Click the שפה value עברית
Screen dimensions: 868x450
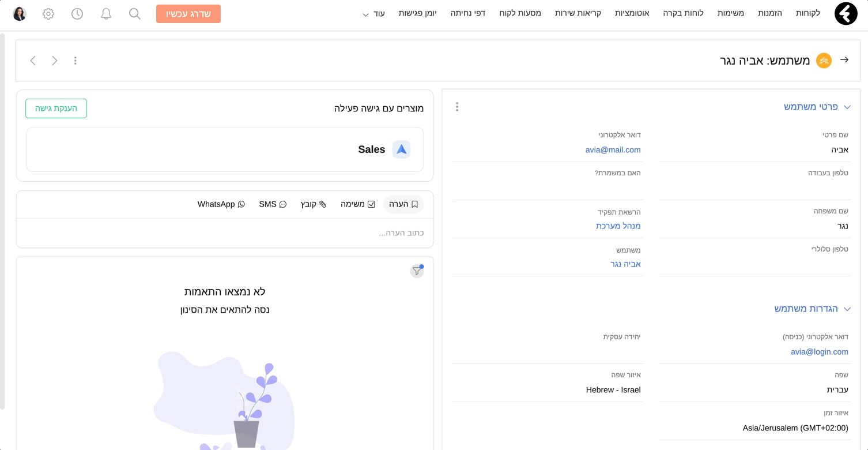(x=837, y=390)
